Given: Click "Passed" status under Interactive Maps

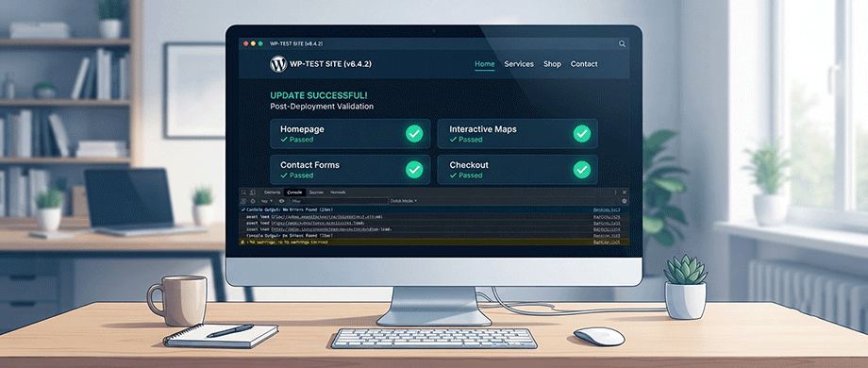Looking at the screenshot, I should point(465,140).
